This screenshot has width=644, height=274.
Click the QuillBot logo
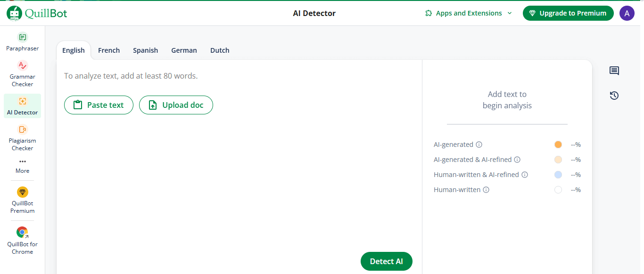pyautogui.click(x=37, y=13)
